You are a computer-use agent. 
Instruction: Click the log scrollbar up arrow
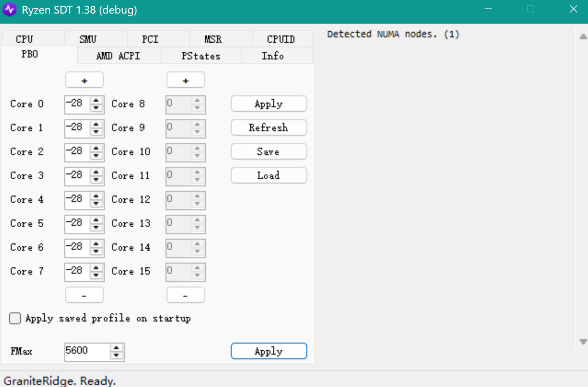(x=583, y=36)
